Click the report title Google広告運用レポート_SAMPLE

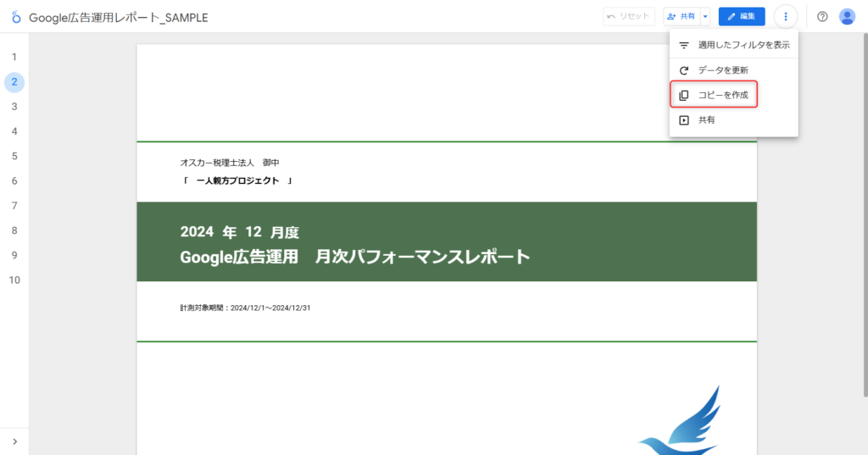pyautogui.click(x=118, y=17)
